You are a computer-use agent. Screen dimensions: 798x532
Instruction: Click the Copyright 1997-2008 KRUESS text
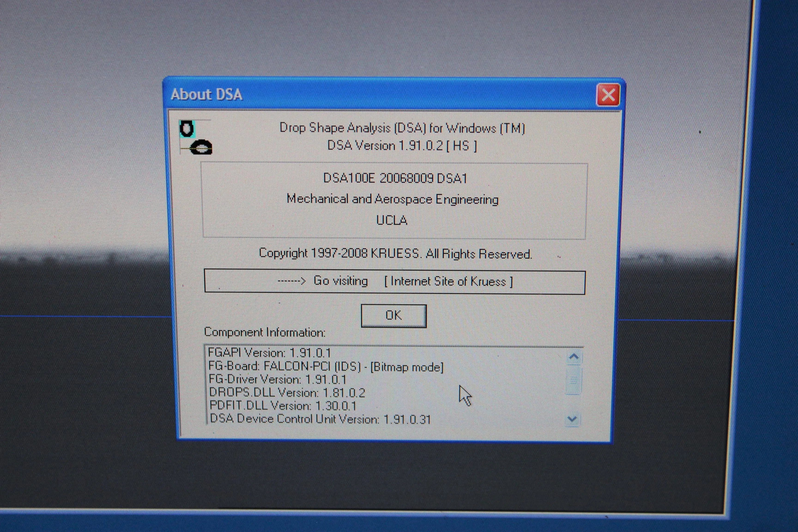point(395,254)
